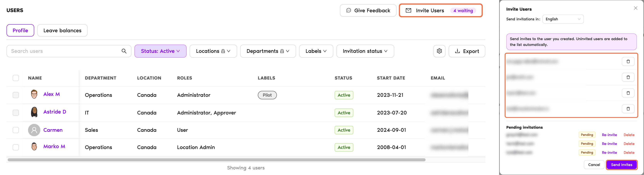Viewport: 644px width, 175px height.
Task: Delete the first uninvited email entry
Action: coord(628,61)
